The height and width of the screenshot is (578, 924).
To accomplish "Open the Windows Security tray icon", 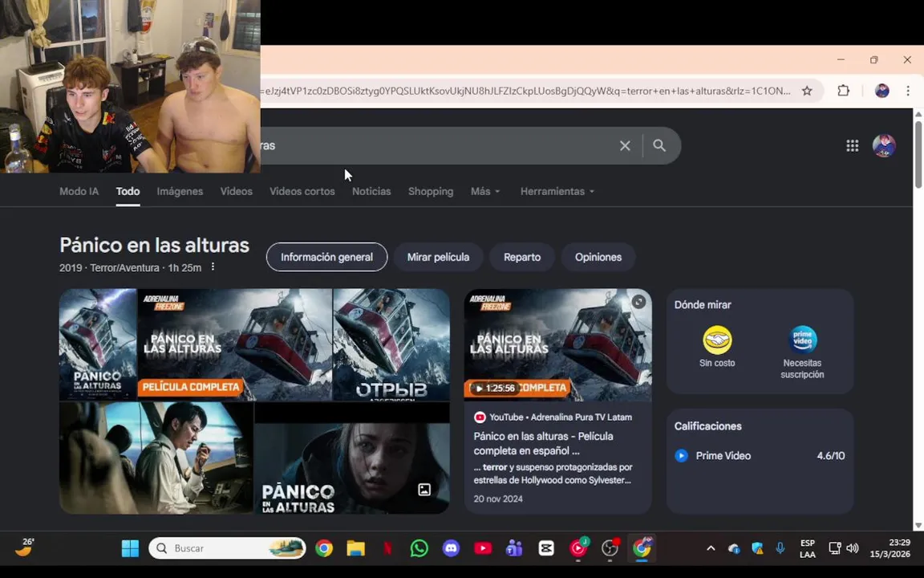I will [757, 548].
